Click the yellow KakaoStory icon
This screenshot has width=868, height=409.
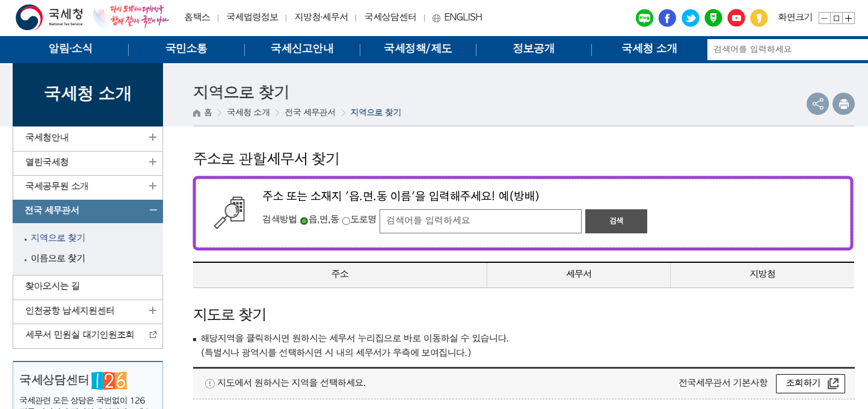pyautogui.click(x=759, y=17)
